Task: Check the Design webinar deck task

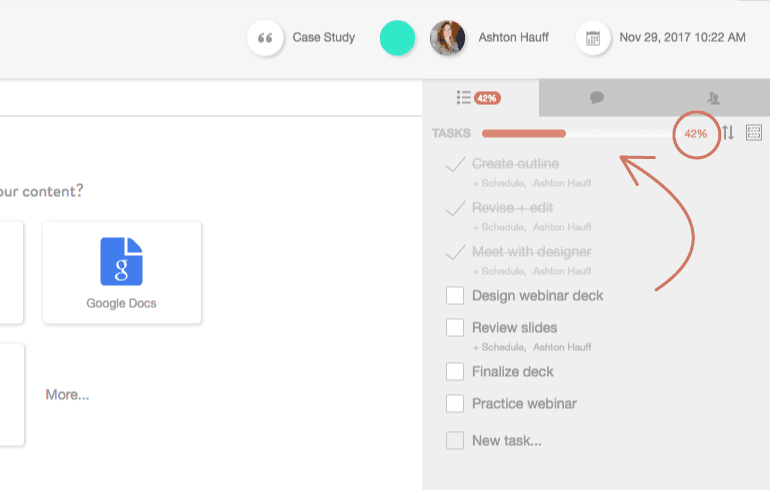Action: tap(455, 296)
